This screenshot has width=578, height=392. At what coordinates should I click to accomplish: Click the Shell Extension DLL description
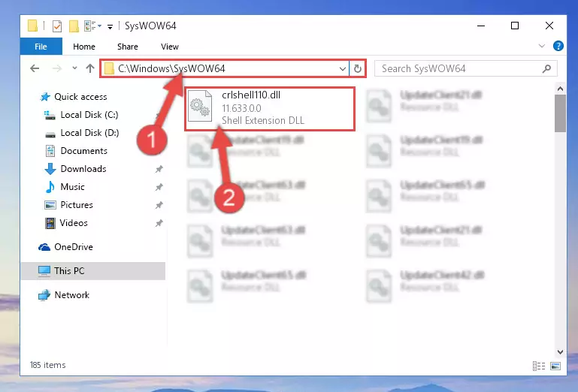point(263,120)
